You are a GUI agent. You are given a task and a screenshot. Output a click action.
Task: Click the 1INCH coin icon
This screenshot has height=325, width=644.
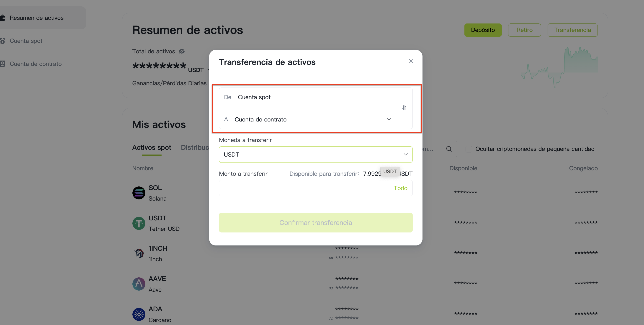(139, 254)
